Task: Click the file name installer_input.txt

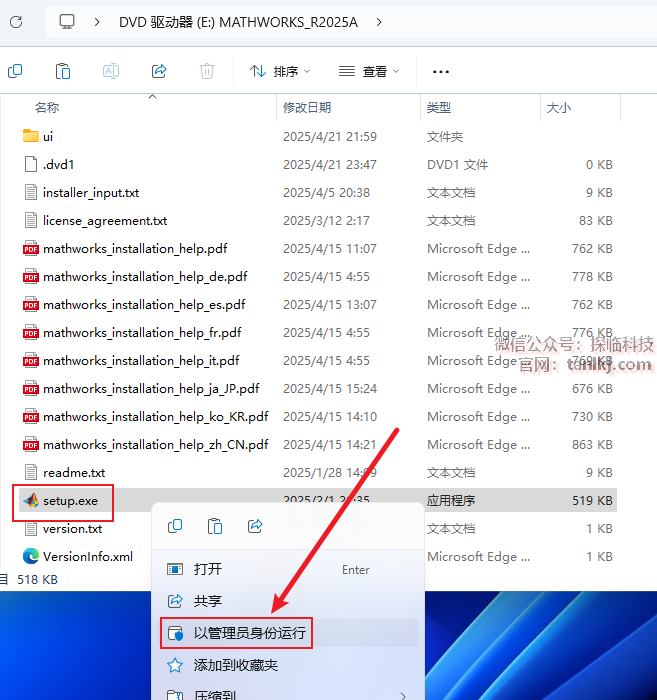Action: tap(91, 192)
